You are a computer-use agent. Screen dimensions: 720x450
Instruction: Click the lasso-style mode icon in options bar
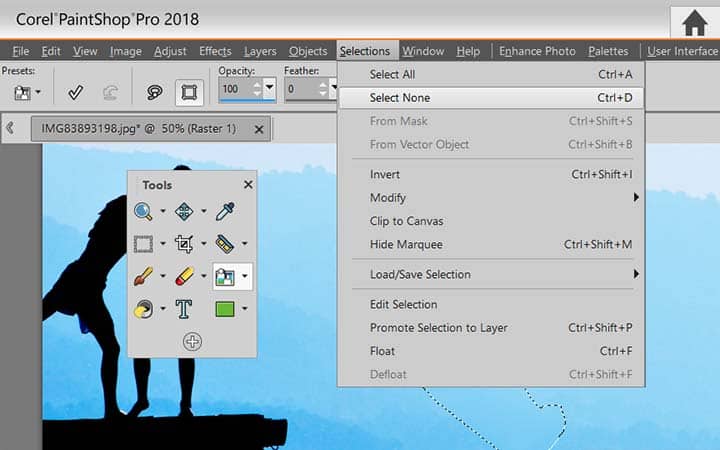coord(155,92)
